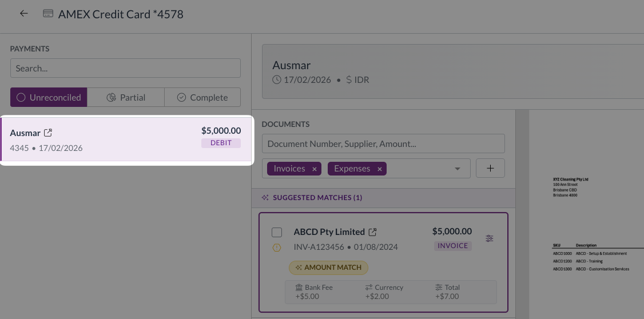Remove the Invoices filter chip
The height and width of the screenshot is (319, 644).
pos(314,169)
